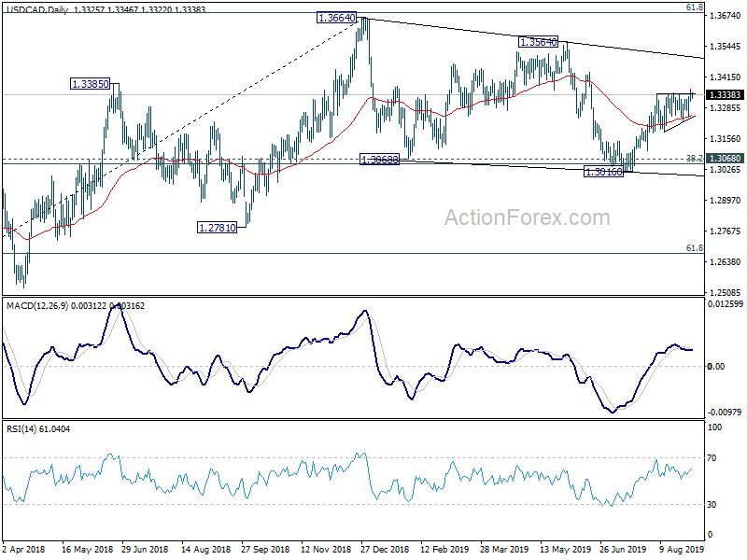Click the 1.32855 price axis value

pyautogui.click(x=726, y=108)
